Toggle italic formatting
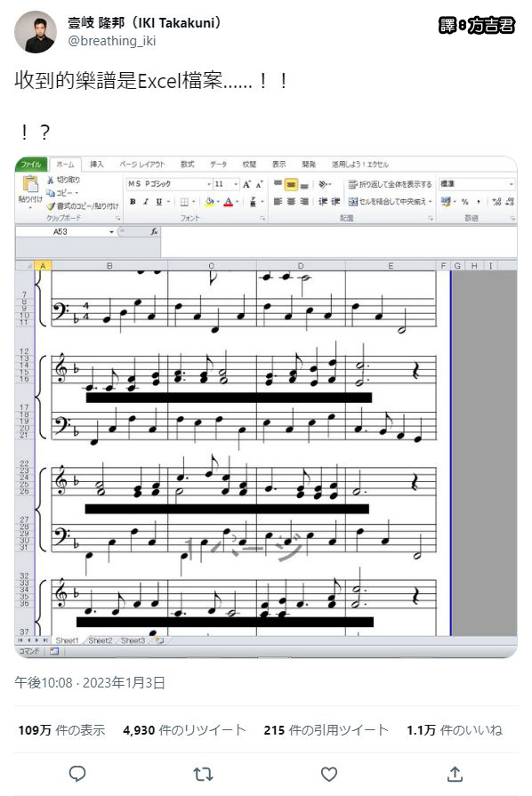Screen dimensions: 532x796 pos(146,202)
